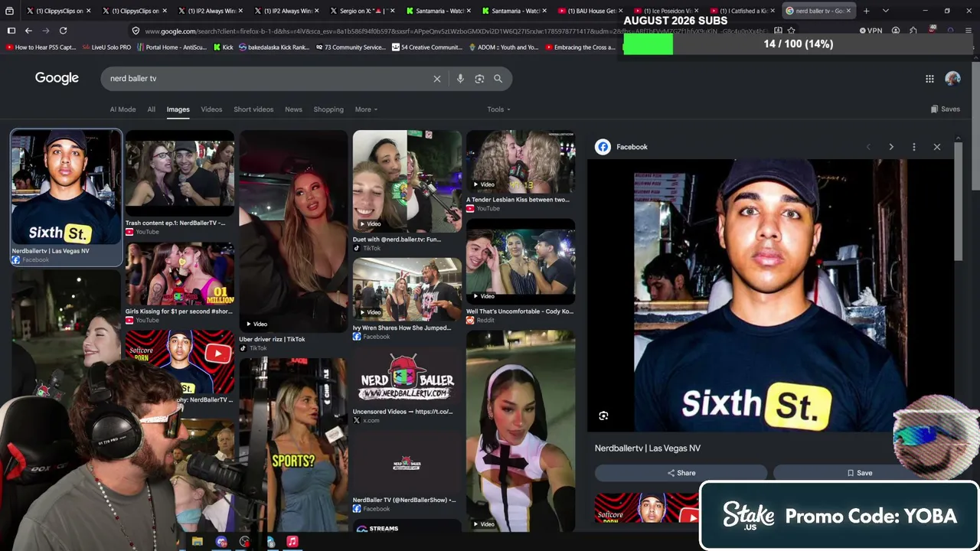The height and width of the screenshot is (551, 980).
Task: Clear the search box text
Action: 437,78
